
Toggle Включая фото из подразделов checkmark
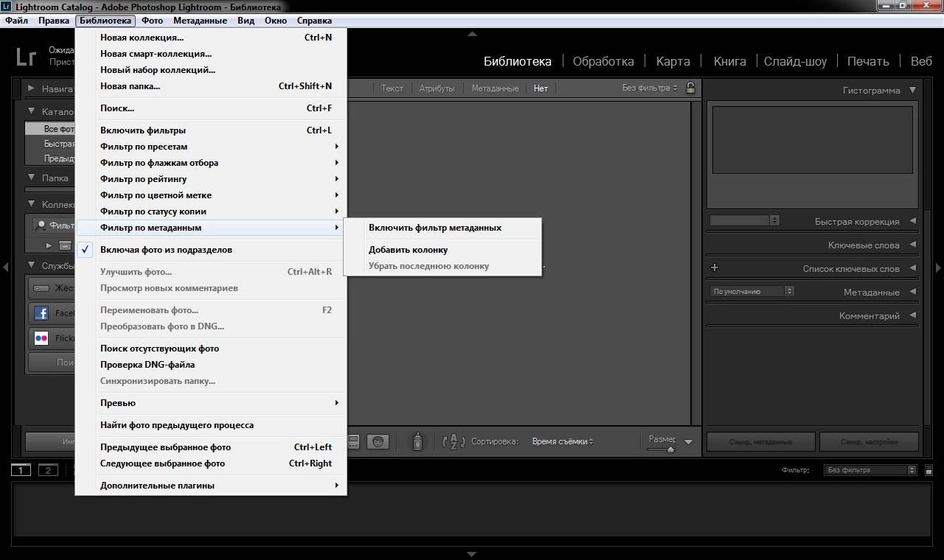tap(86, 250)
